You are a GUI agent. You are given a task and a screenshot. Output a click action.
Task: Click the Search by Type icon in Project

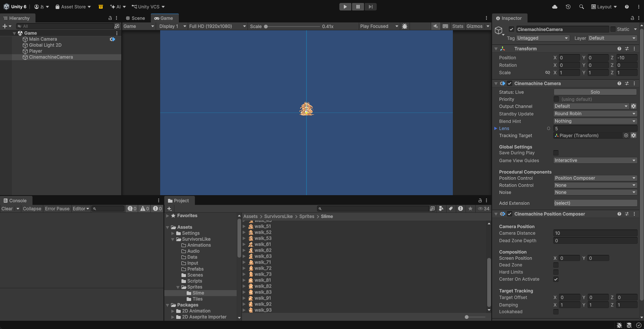tap(441, 209)
